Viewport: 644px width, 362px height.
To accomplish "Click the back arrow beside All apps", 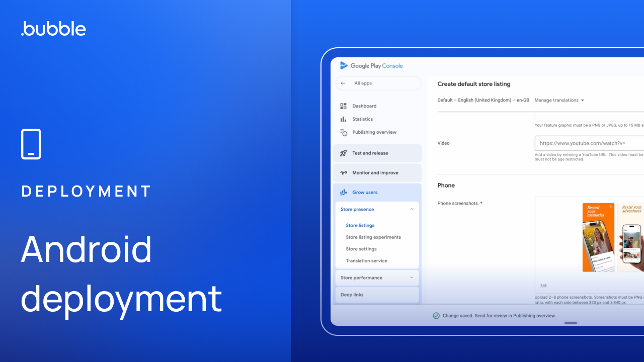I will (343, 83).
